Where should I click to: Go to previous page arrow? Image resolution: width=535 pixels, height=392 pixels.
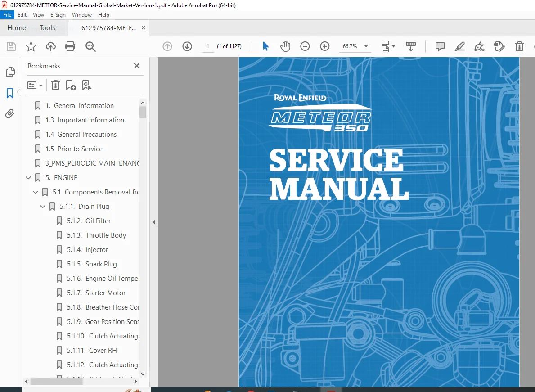[x=167, y=46]
